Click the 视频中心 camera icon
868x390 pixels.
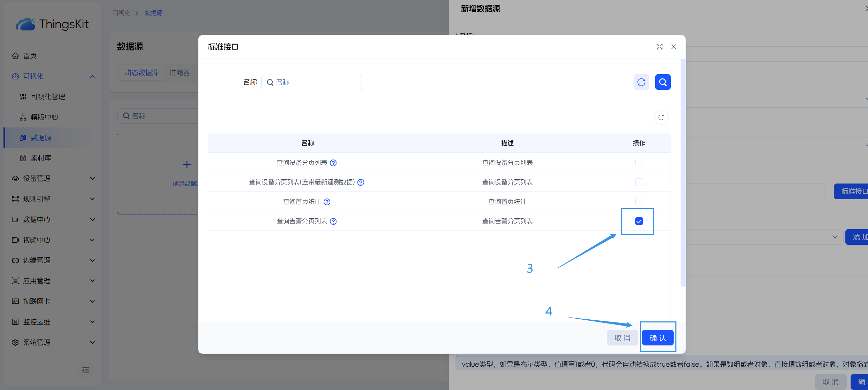pyautogui.click(x=15, y=240)
